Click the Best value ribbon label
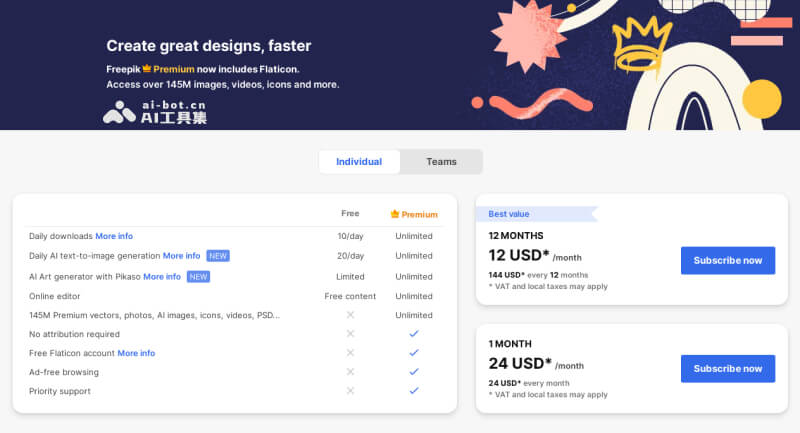The width and height of the screenshot is (800, 433). [510, 214]
